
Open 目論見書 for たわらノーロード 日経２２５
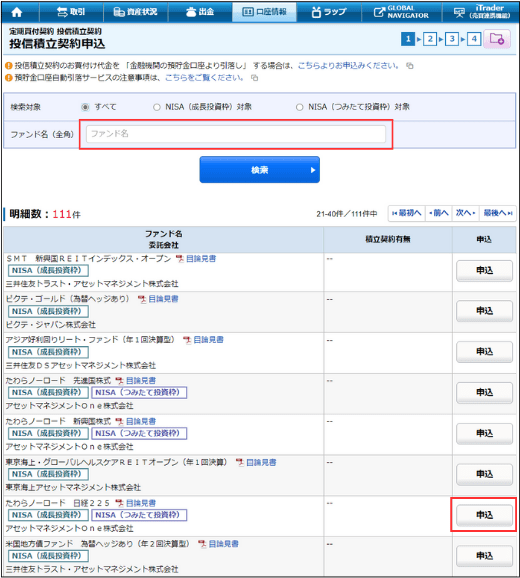(141, 503)
